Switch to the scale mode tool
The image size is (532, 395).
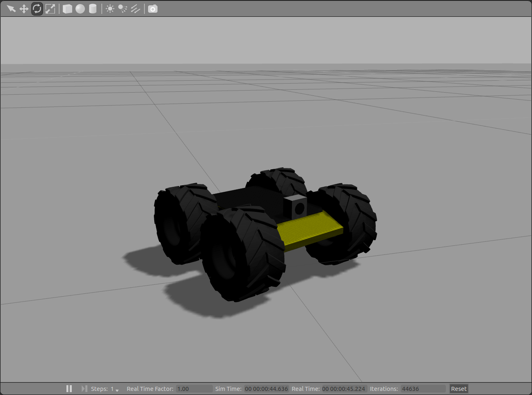[x=50, y=8]
